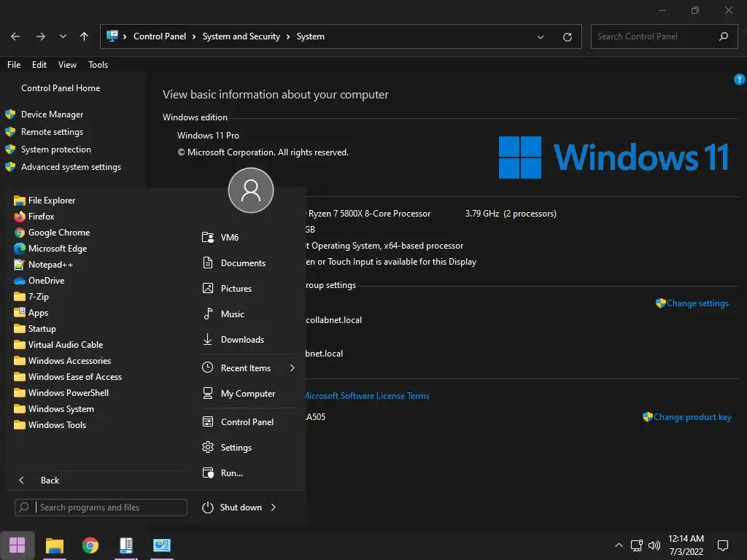747x560 pixels.
Task: Click the Control Panel breadcrumb
Action: pyautogui.click(x=160, y=36)
